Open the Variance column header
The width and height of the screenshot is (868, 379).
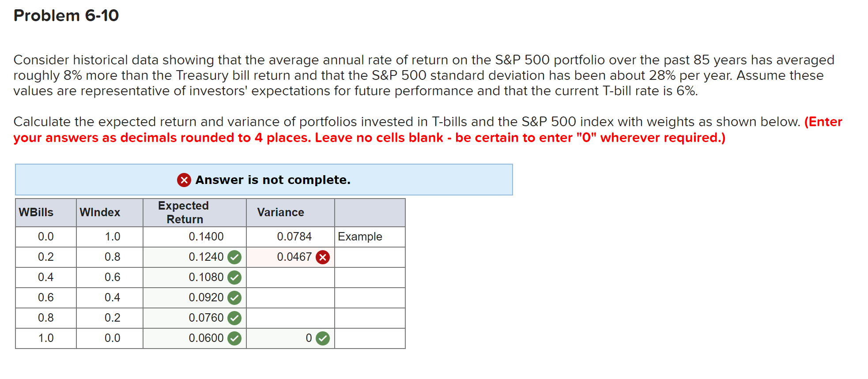pos(280,212)
